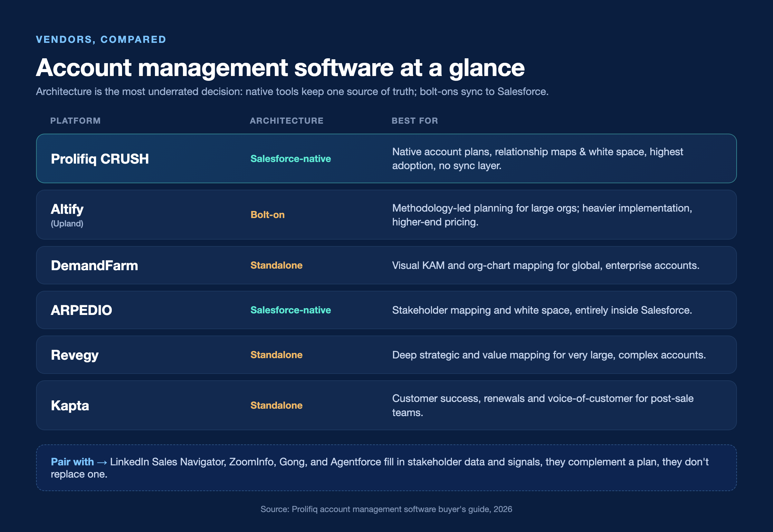The image size is (773, 532).
Task: Select the DemandFarm platform name
Action: pos(94,266)
